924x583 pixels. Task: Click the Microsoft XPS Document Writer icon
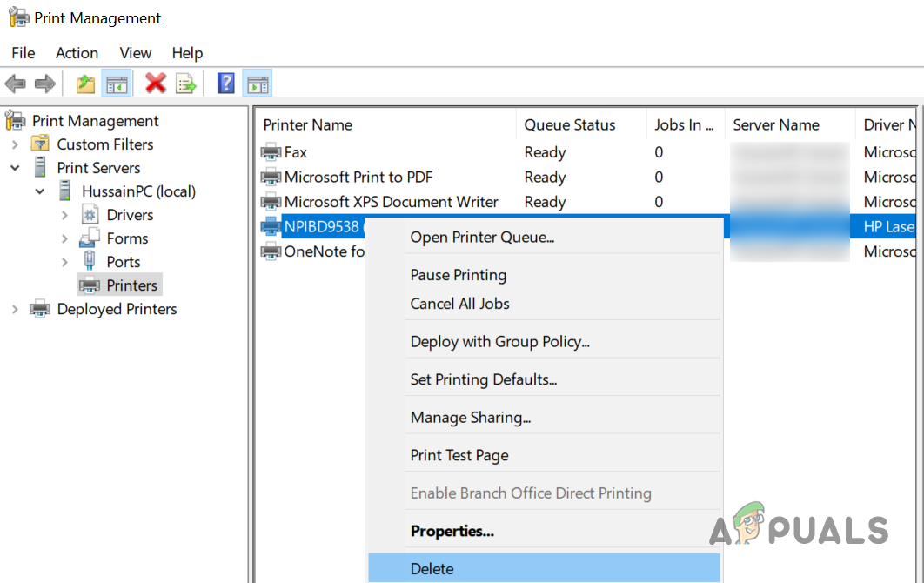click(271, 202)
